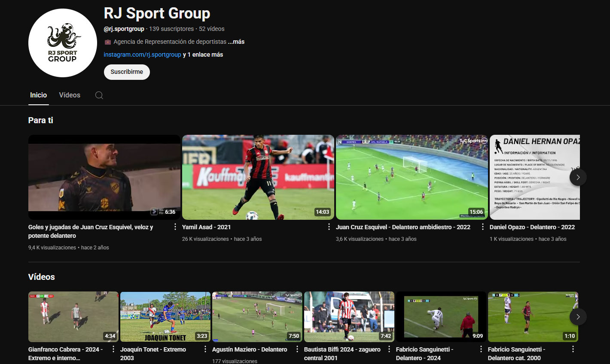Click the @rj.sportgroup handle
610x364 pixels.
tap(124, 29)
